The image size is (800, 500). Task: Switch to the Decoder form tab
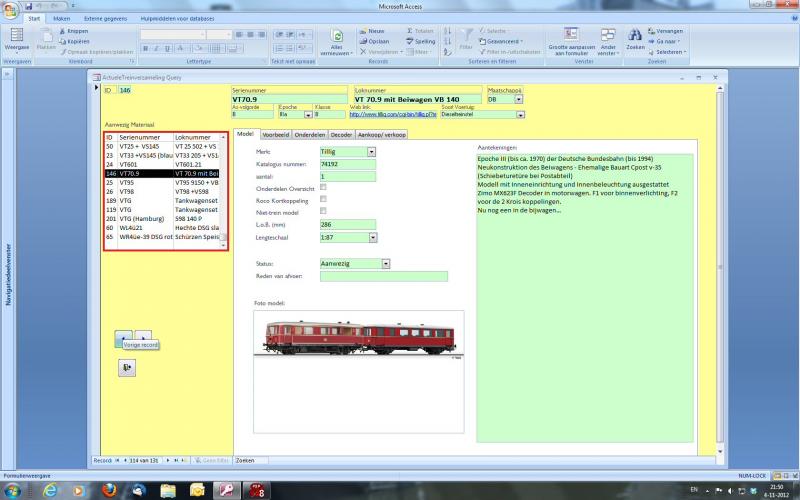[341, 135]
